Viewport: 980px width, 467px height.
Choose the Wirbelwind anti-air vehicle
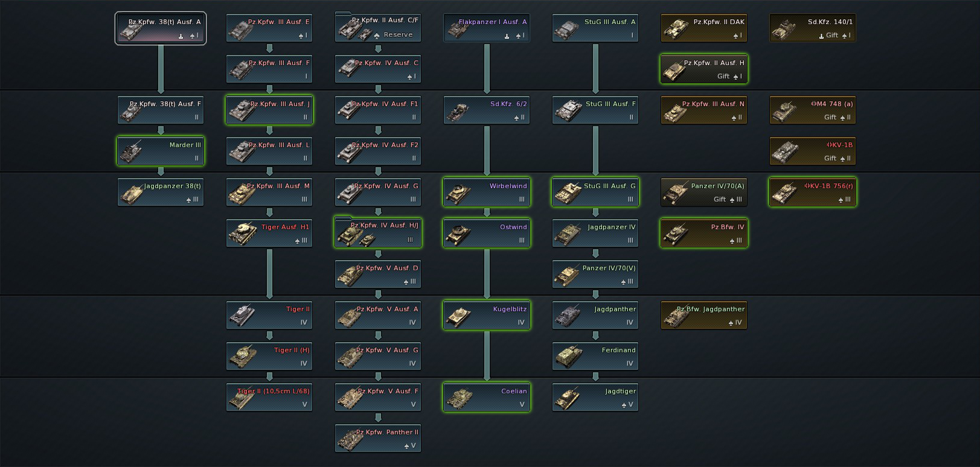[x=487, y=192]
